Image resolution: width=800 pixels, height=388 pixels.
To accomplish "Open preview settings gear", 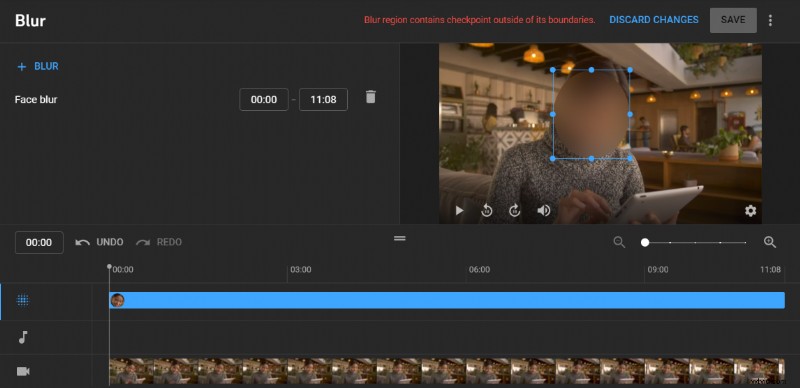I will click(x=750, y=210).
